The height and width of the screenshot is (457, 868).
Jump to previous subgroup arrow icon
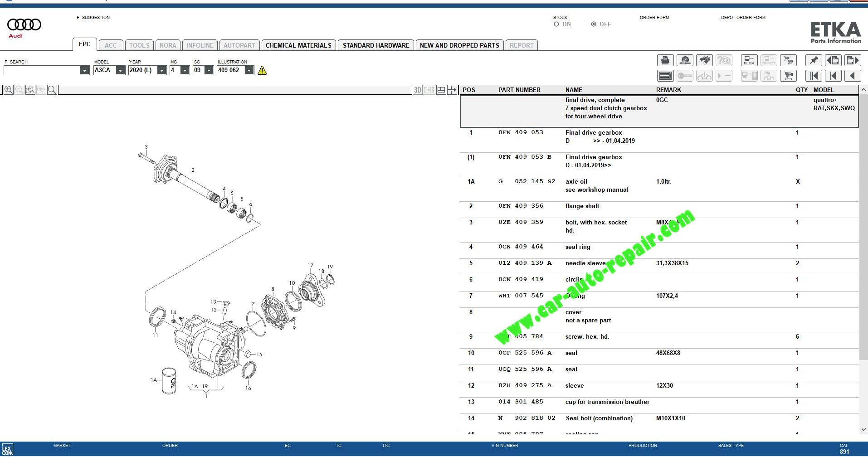pos(833,76)
